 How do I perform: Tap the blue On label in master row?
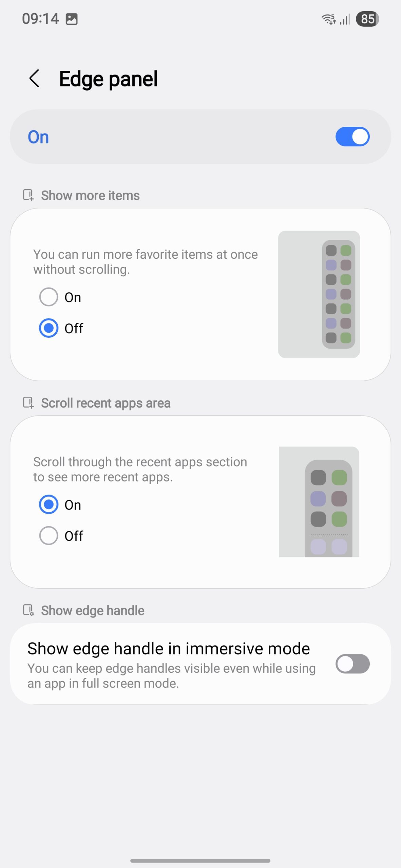[38, 137]
